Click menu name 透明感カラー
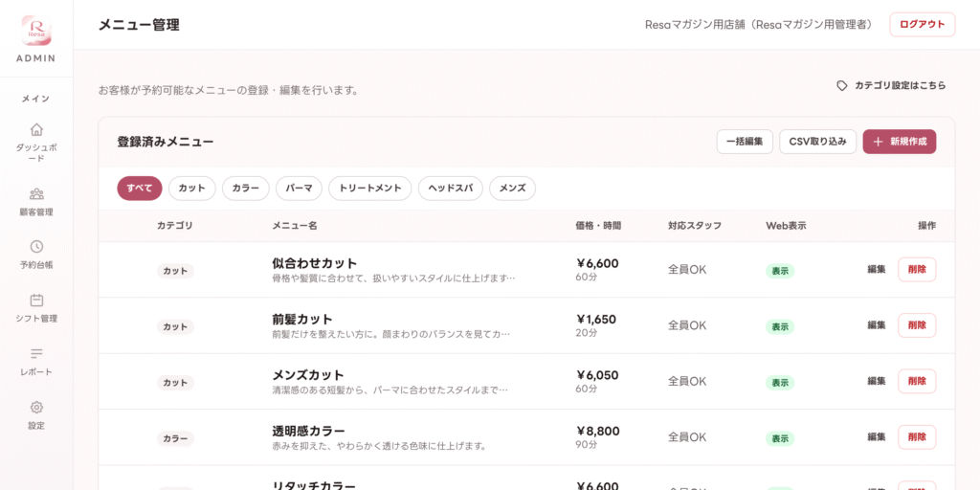The height and width of the screenshot is (490, 980). [x=309, y=432]
